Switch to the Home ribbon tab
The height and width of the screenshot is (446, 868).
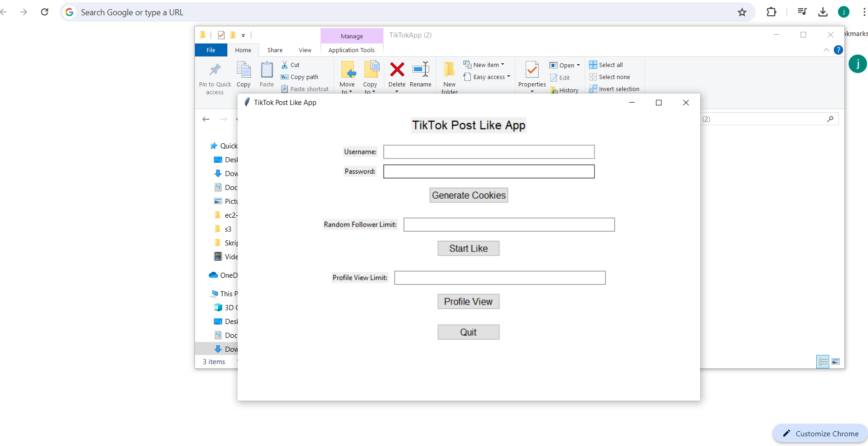243,50
